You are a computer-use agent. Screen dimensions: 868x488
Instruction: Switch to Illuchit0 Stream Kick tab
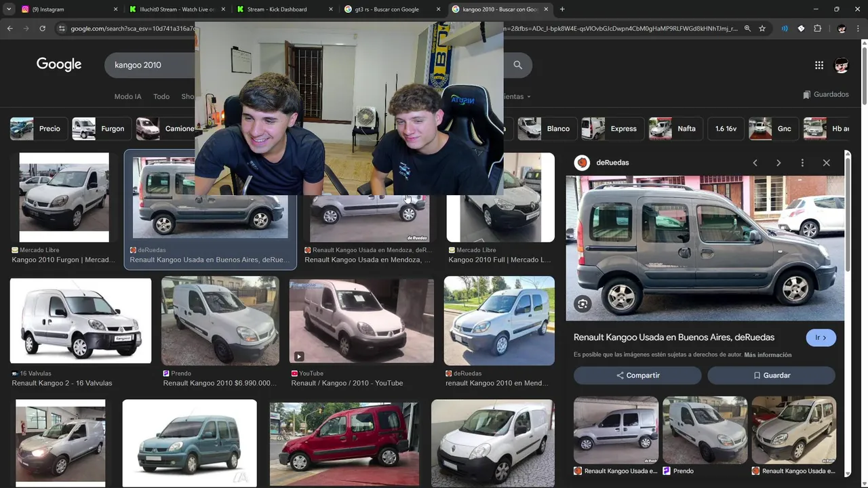pyautogui.click(x=176, y=9)
